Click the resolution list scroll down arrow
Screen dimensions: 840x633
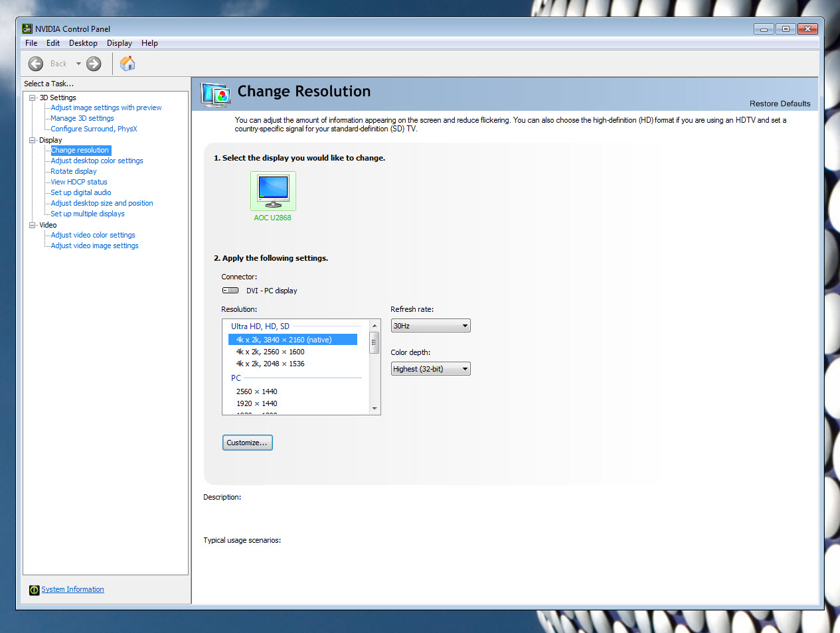[x=375, y=409]
